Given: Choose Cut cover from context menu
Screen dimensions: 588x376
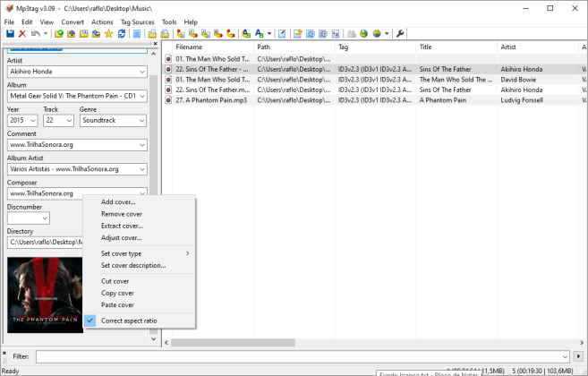Looking at the screenshot, I should pos(139,281).
